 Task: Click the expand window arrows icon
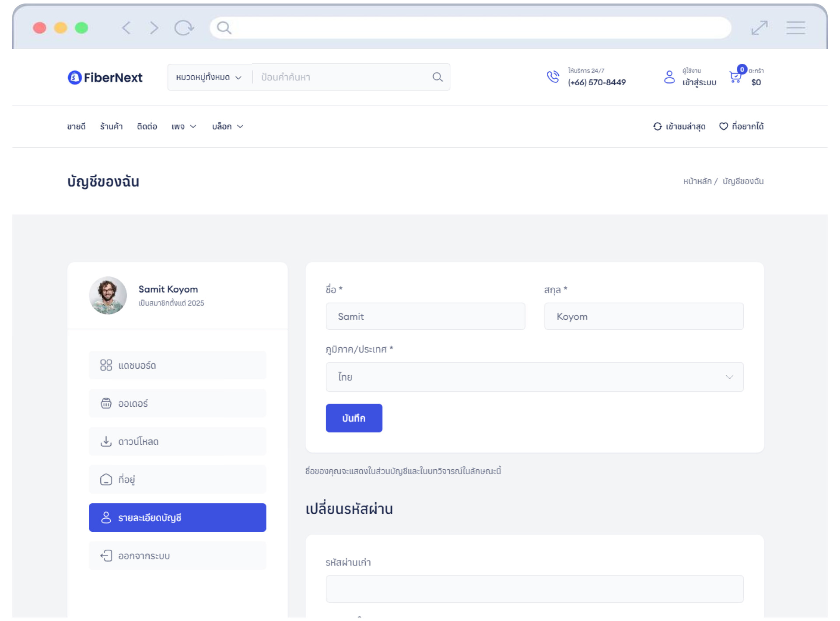(x=759, y=28)
